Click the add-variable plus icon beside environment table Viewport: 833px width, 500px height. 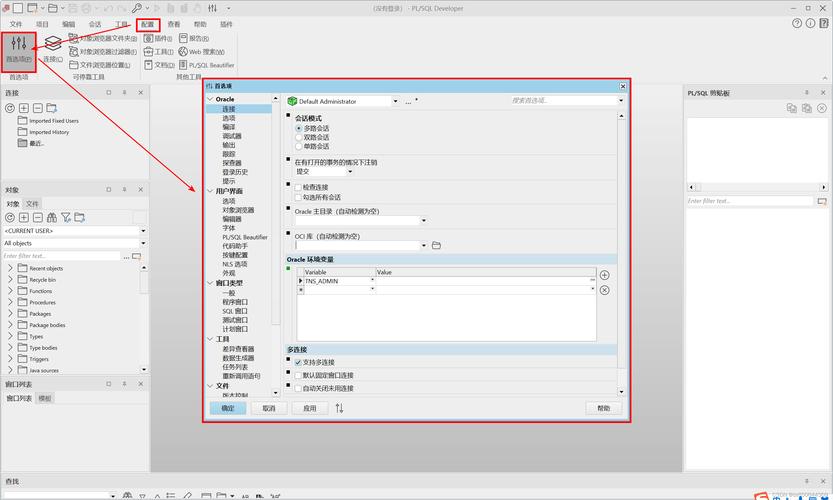(x=604, y=275)
